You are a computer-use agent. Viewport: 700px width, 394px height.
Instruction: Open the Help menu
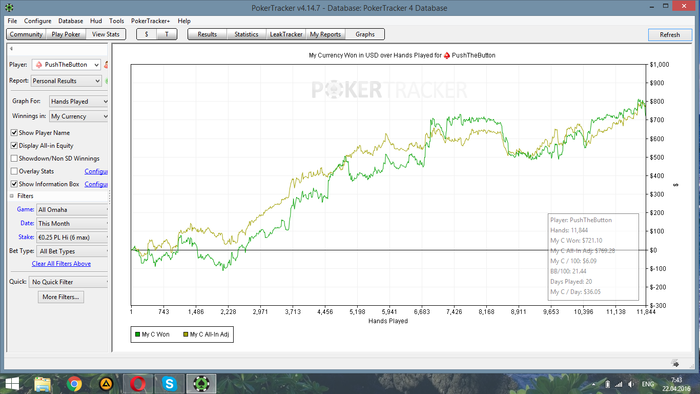pos(184,21)
